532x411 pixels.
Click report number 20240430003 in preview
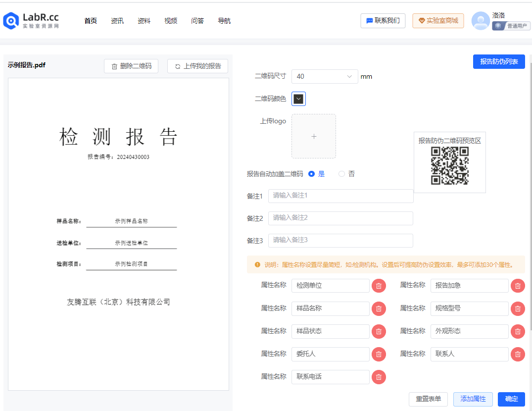[x=133, y=157]
